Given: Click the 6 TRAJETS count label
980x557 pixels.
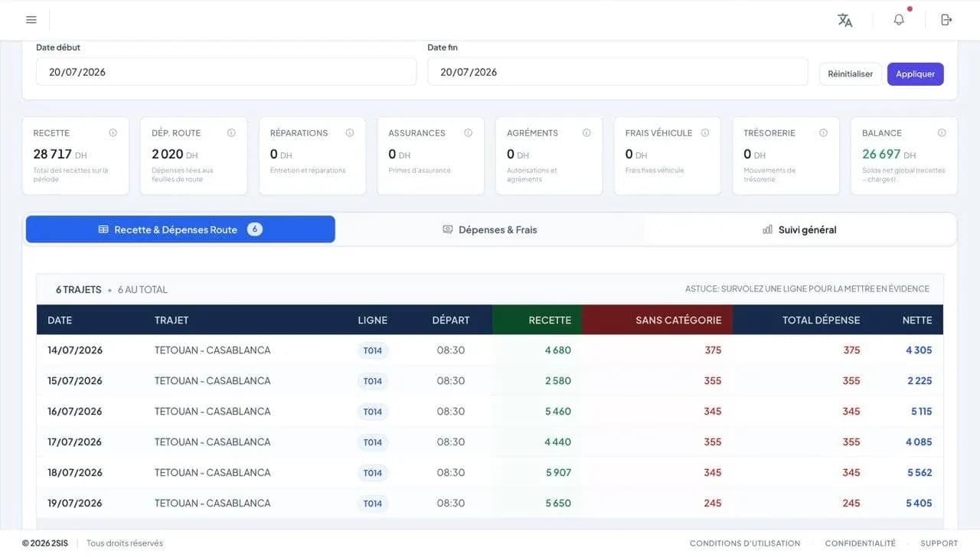Looking at the screenshot, I should (78, 290).
